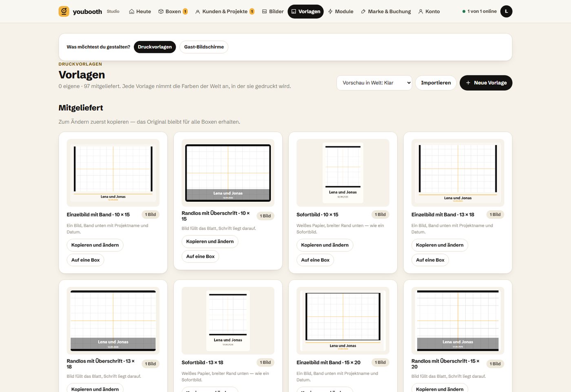Viewport: 571px width, 392px height.
Task: Create a new template with Neue Vorlage
Action: [x=486, y=83]
